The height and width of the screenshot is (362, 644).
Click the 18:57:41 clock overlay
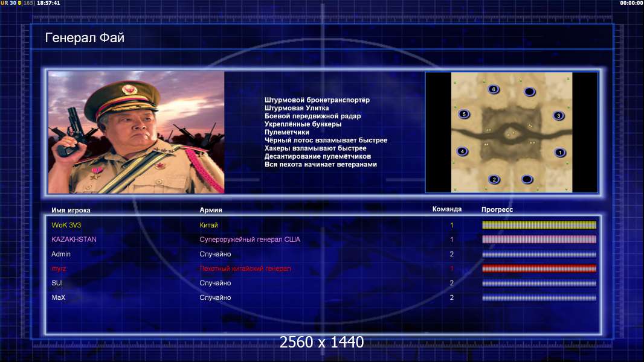click(48, 3)
